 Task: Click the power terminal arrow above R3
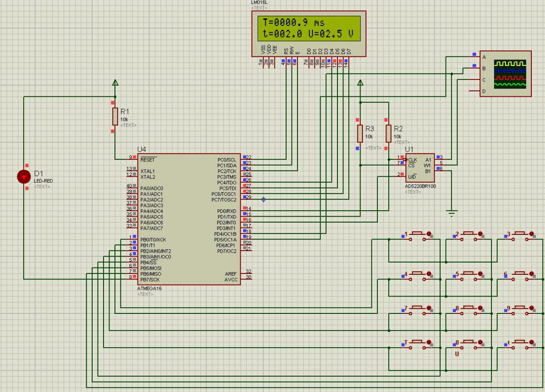(360, 83)
